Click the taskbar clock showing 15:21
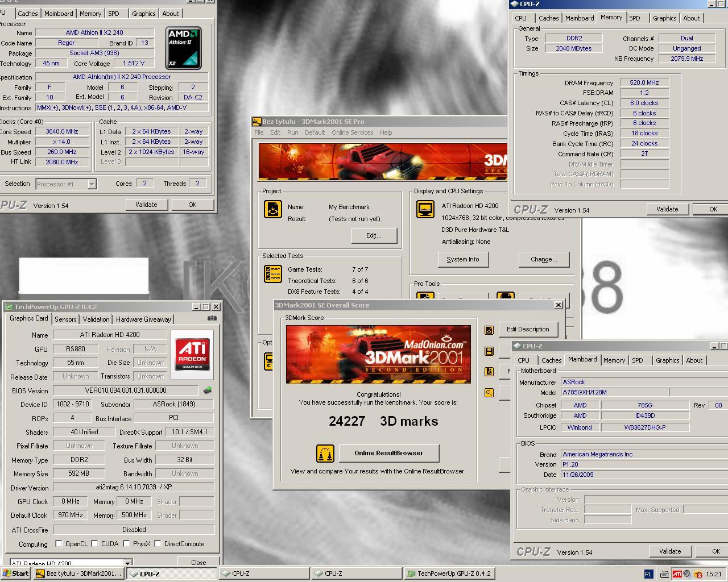This screenshot has height=582, width=728. pyautogui.click(x=714, y=574)
